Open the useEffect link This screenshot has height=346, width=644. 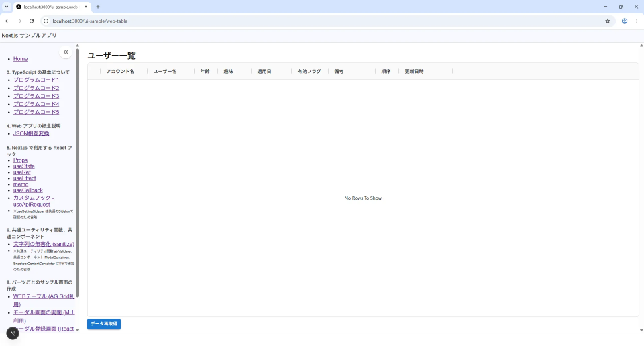[x=25, y=178]
